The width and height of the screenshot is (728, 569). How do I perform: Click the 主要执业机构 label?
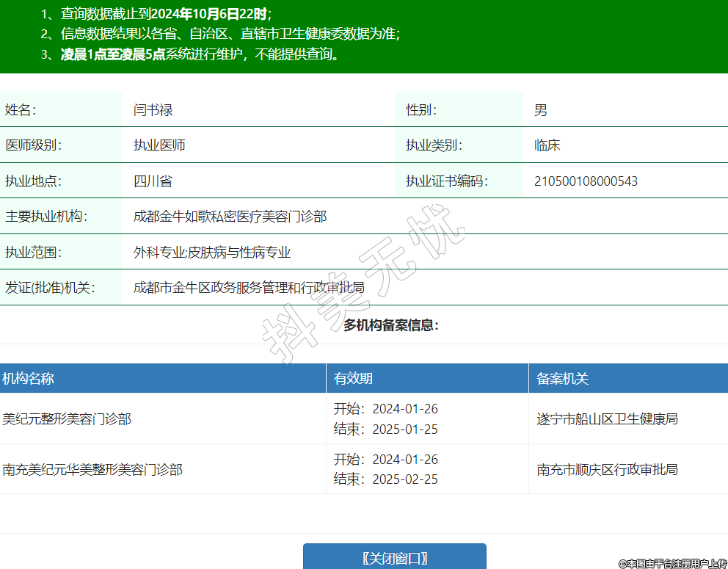pyautogui.click(x=46, y=217)
